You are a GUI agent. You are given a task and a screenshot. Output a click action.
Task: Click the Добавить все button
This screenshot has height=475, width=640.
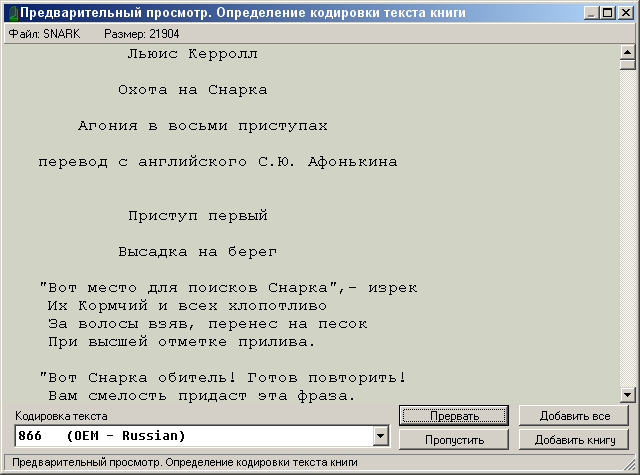(x=574, y=416)
